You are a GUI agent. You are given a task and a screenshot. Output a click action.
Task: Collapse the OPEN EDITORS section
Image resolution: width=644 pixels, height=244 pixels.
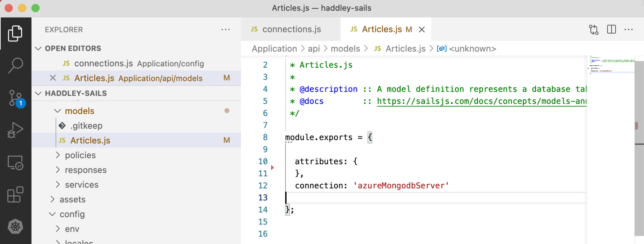pos(38,48)
